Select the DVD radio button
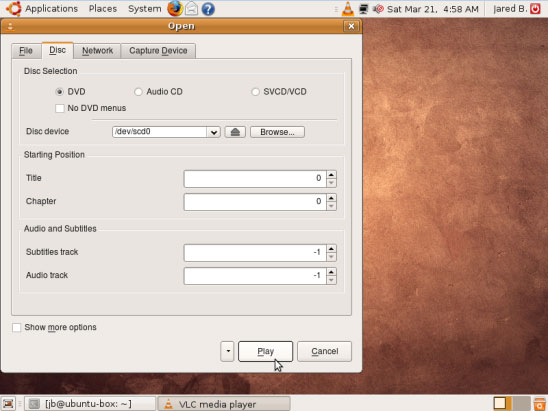 59,92
